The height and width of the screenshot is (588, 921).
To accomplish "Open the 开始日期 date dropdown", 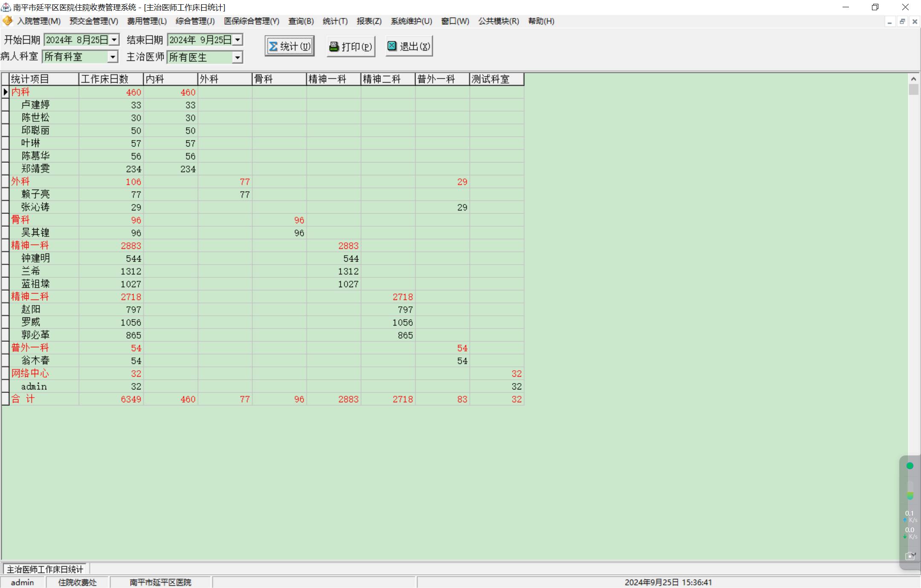I will (114, 40).
